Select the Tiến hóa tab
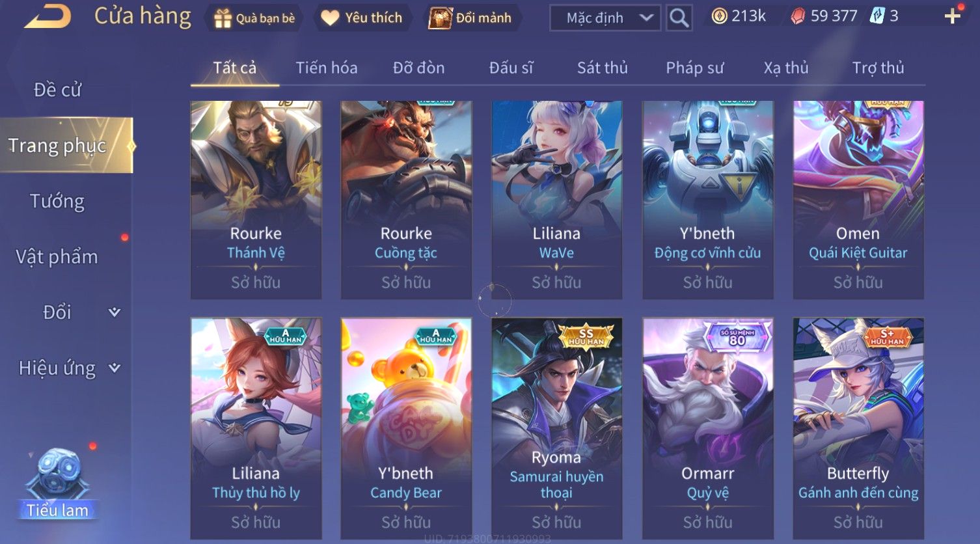 click(x=327, y=68)
